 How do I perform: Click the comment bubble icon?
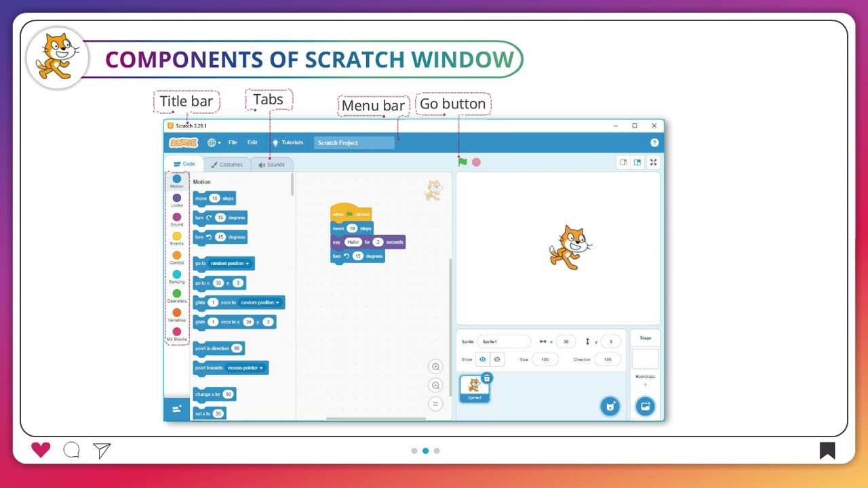(x=71, y=450)
